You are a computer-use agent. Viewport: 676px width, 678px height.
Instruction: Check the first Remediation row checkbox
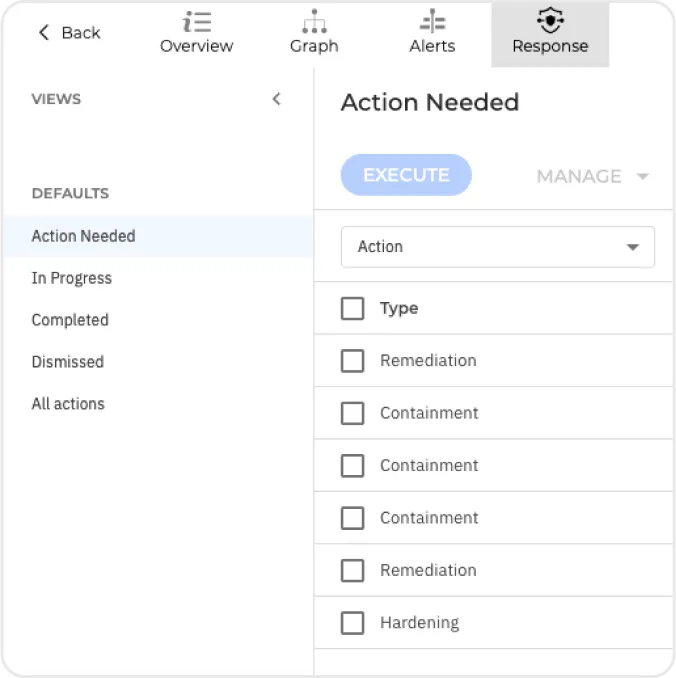point(352,361)
